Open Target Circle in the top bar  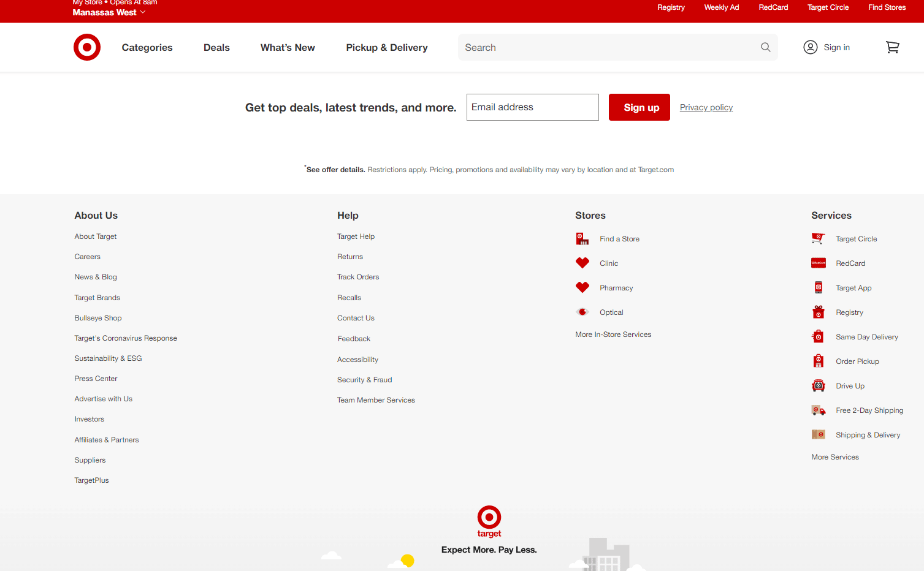[828, 7]
